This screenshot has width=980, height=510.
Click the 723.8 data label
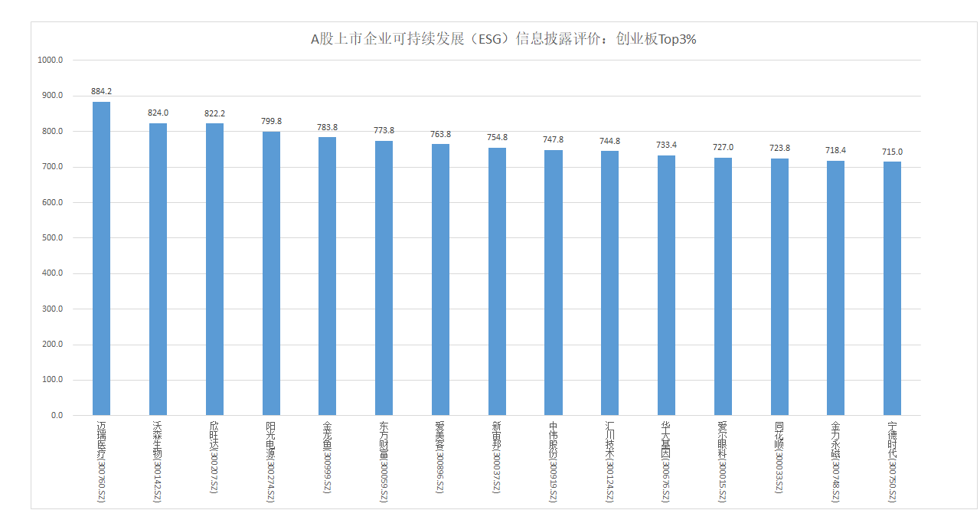[x=780, y=148]
